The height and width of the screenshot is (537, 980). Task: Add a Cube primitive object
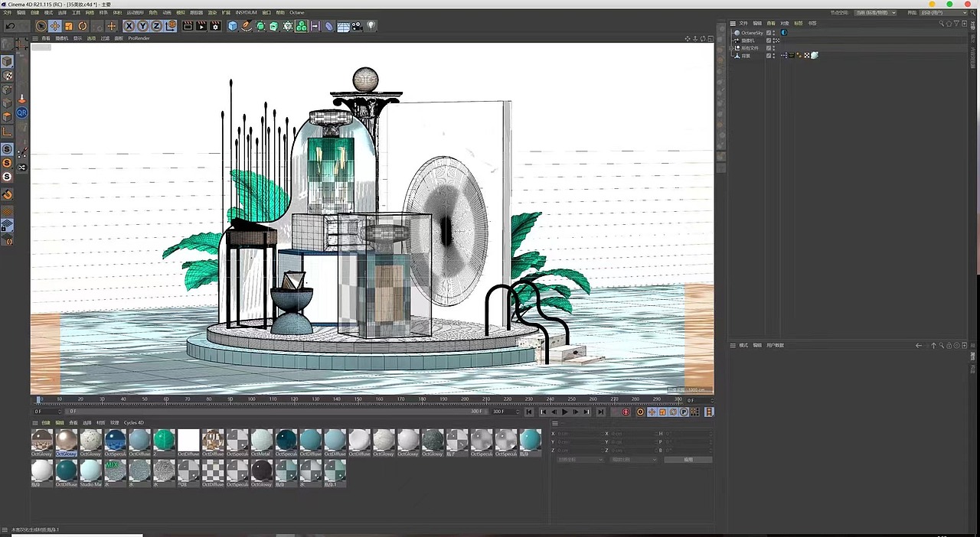tap(233, 26)
